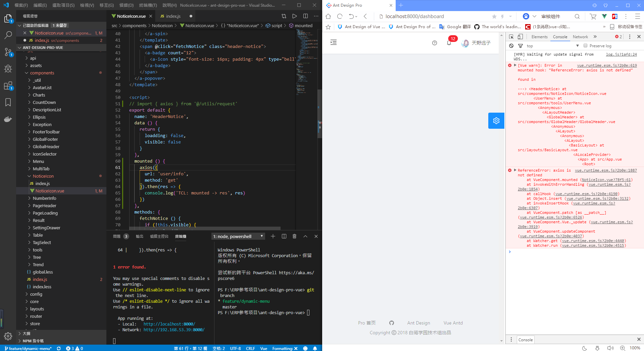Click the blue settings gear on the page

click(x=496, y=120)
